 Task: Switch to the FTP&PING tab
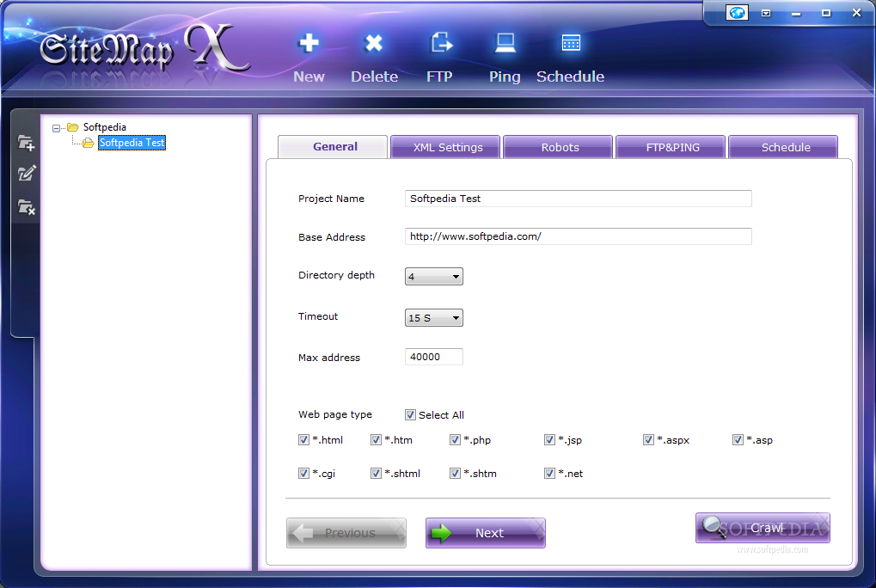[671, 147]
